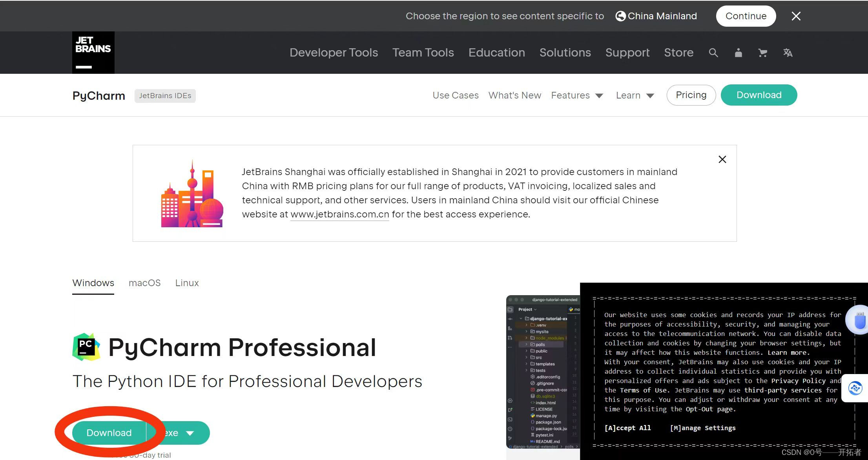The image size is (868, 460).
Task: Click the globe icon beside China Mainland
Action: (x=620, y=16)
